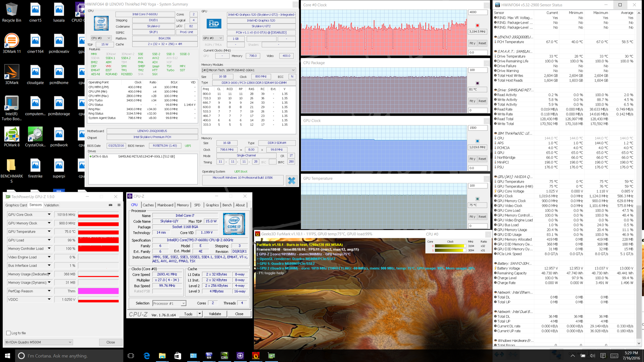644x362 pixels.
Task: Open the Intel(R) Turbo Boost desktop icon
Action: [12, 108]
